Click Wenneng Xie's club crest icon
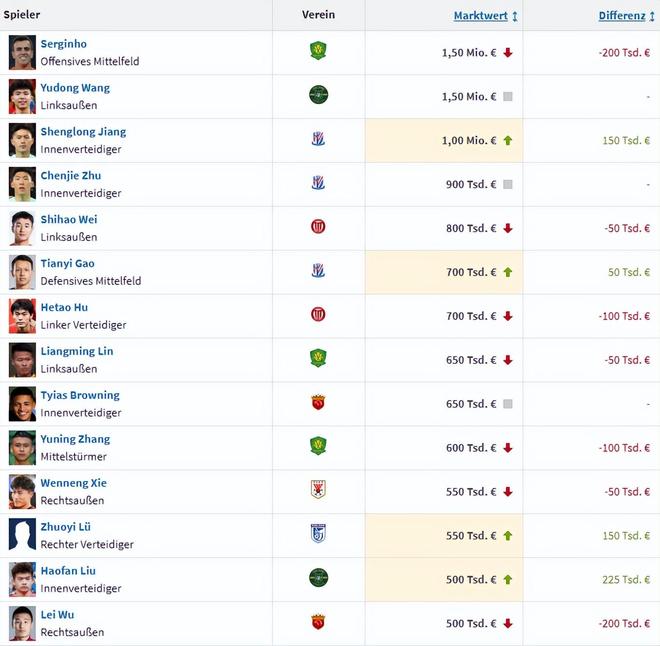The width and height of the screenshot is (660, 646). point(318,490)
